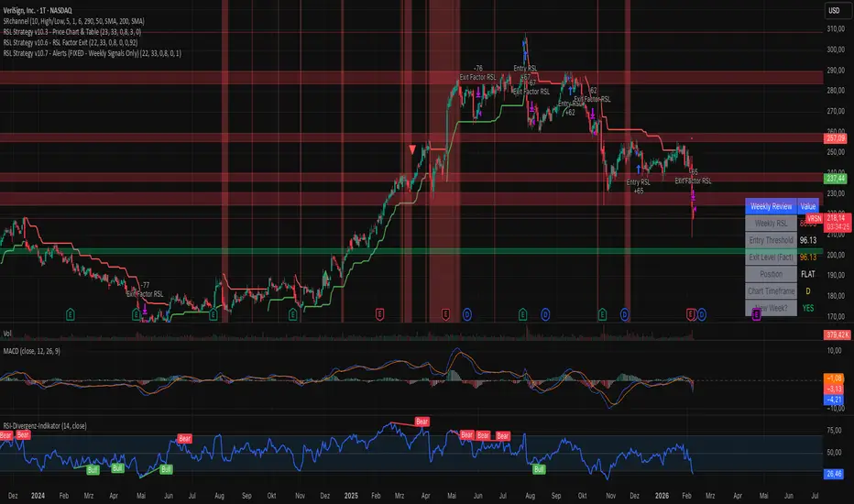Open the blue dividend D marker in Aug 2025
854x504 pixels.
(545, 314)
